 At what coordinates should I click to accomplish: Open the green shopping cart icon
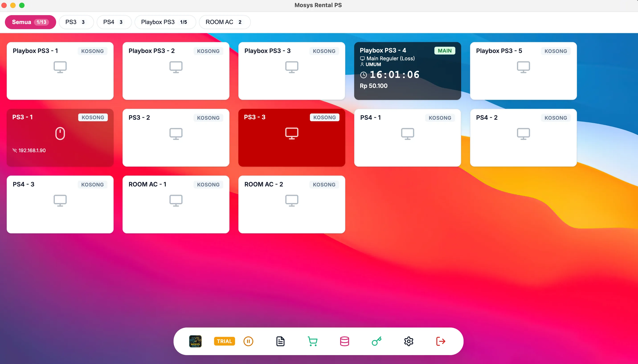[x=312, y=341]
